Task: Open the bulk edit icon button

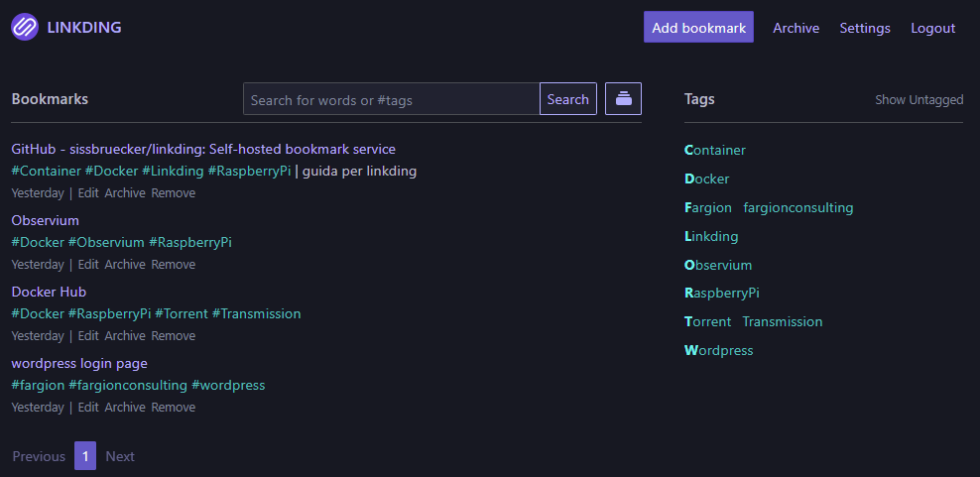Action: pos(623,99)
